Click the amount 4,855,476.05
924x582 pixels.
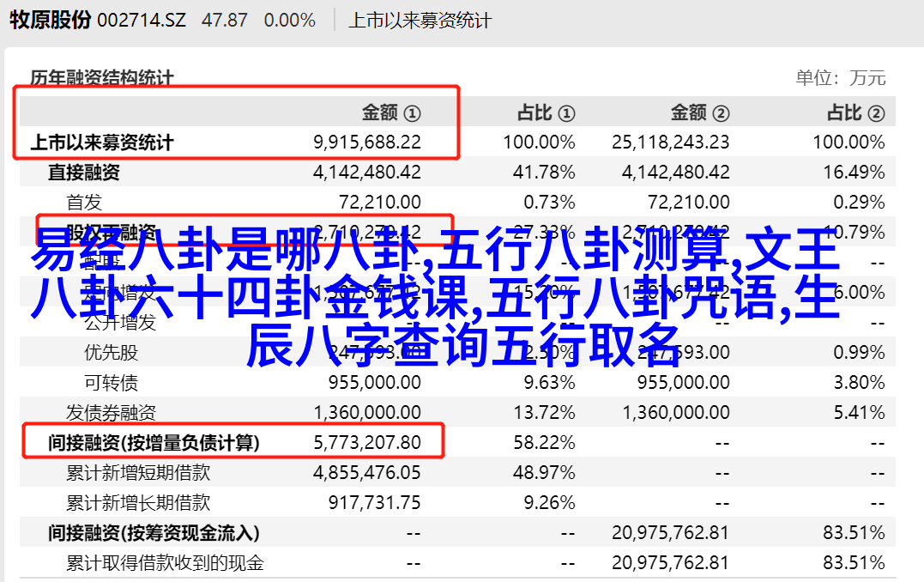[367, 473]
